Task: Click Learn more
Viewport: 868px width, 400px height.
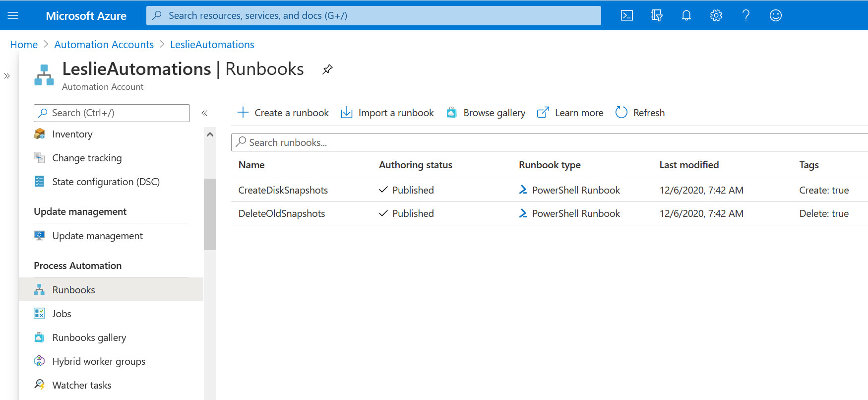Action: point(570,113)
